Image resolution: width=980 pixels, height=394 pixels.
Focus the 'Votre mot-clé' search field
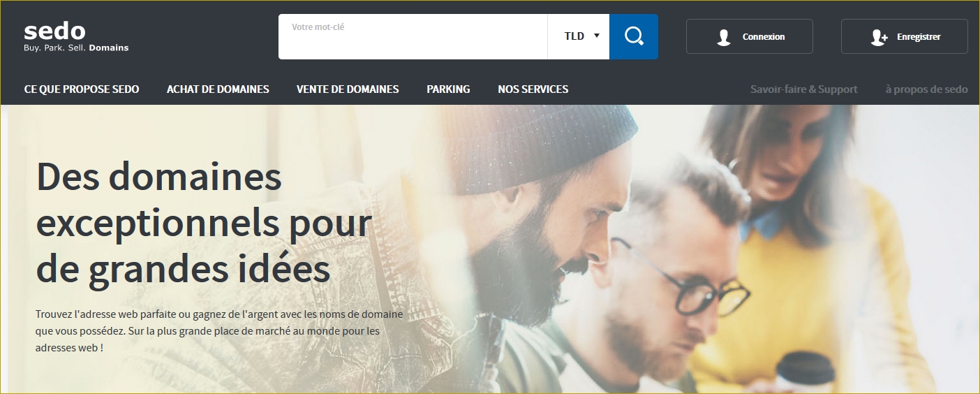413,36
